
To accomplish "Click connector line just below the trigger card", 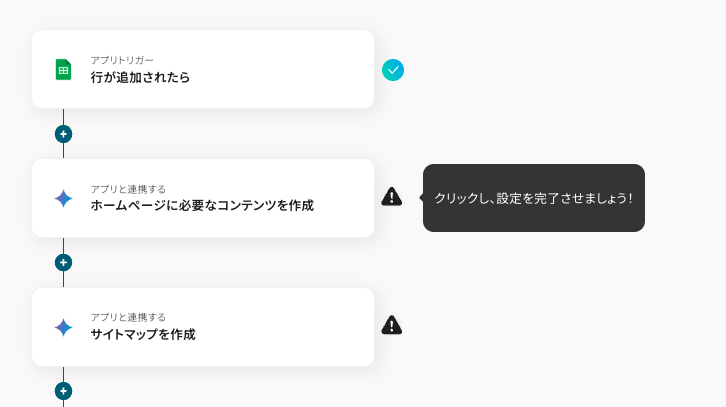I will point(63,116).
